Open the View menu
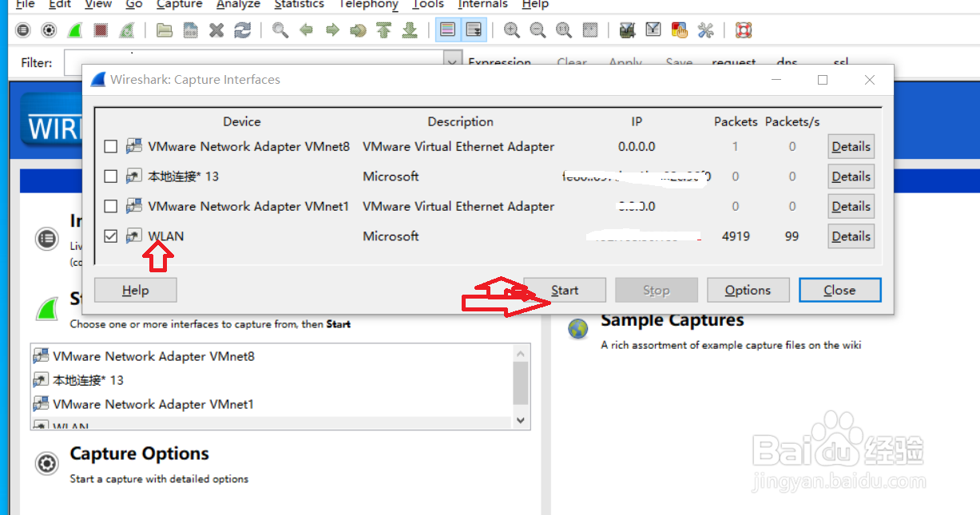This screenshot has width=980, height=515. [98, 4]
